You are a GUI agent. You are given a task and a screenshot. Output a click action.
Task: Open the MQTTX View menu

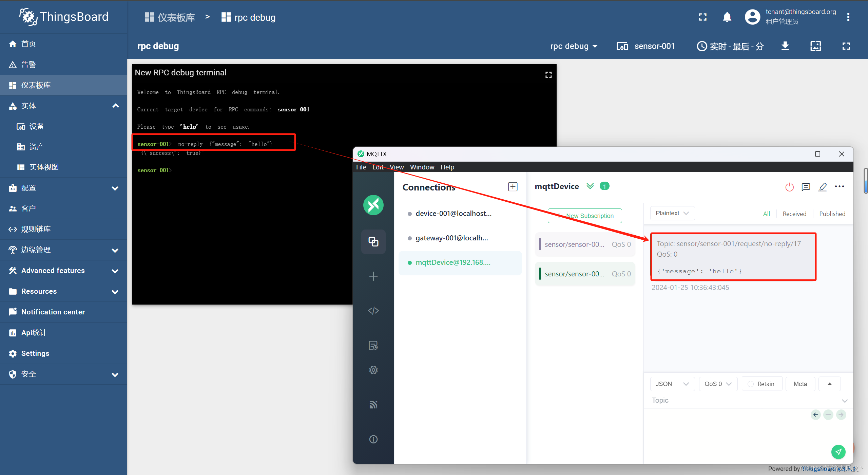pyautogui.click(x=397, y=167)
